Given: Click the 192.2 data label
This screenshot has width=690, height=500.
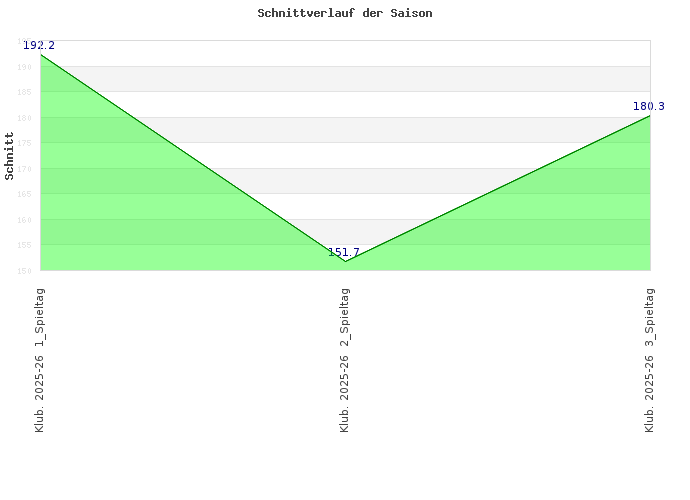Looking at the screenshot, I should [39, 45].
